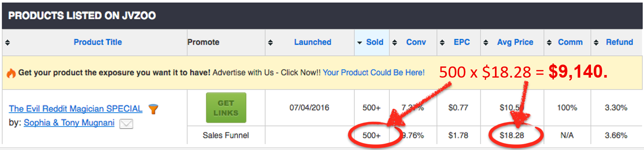The height and width of the screenshot is (150, 644).
Task: Select the Sales Funnel row label
Action: (x=226, y=136)
